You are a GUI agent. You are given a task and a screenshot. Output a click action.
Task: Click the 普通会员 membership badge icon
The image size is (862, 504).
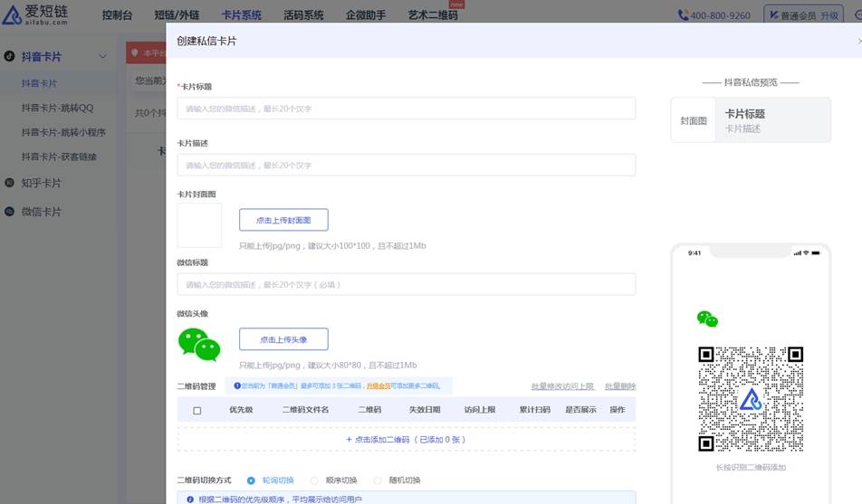(775, 15)
